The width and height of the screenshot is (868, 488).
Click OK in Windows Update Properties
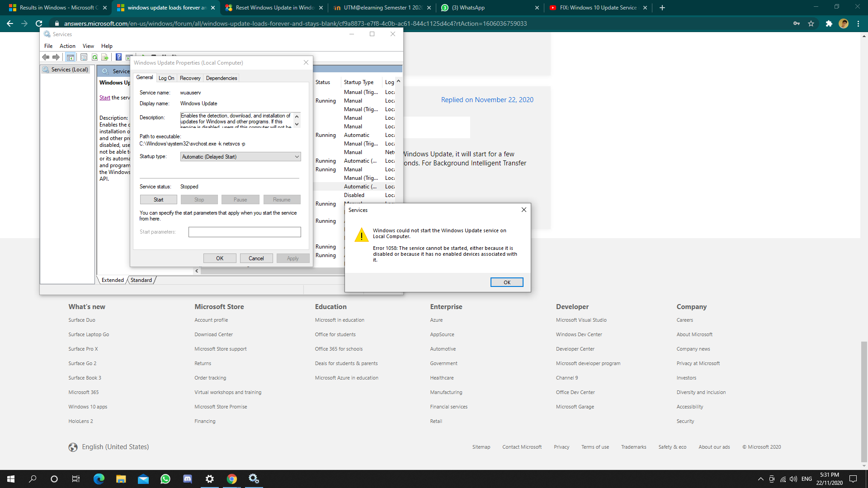220,258
